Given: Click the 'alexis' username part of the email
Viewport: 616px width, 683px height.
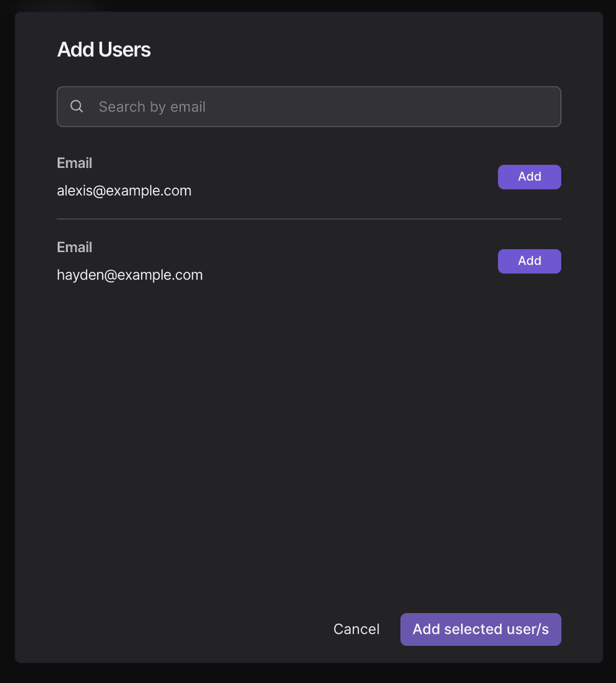Looking at the screenshot, I should [74, 191].
